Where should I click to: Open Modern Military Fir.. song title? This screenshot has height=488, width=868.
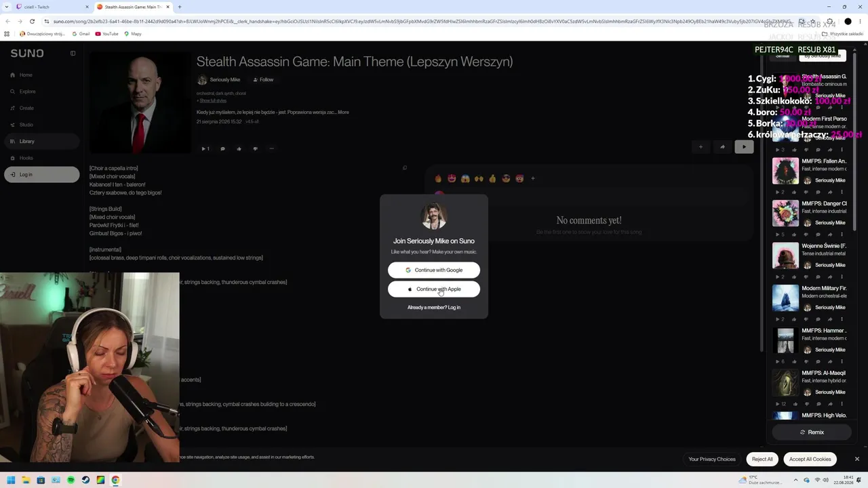click(x=824, y=288)
